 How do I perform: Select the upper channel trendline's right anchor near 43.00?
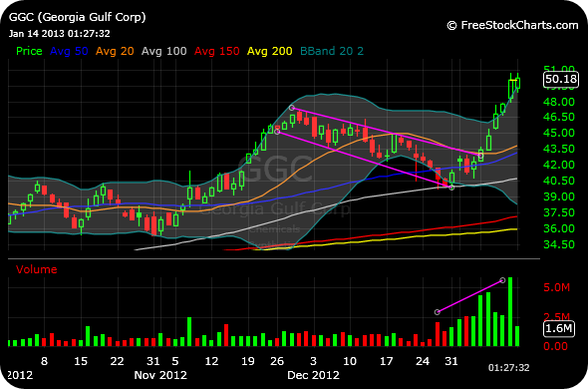point(480,155)
